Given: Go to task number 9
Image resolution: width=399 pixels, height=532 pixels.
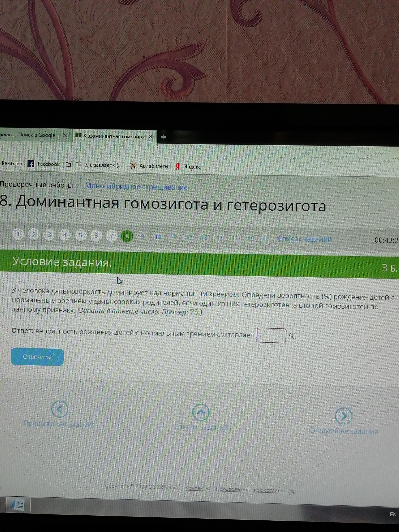Looking at the screenshot, I should pyautogui.click(x=142, y=237).
